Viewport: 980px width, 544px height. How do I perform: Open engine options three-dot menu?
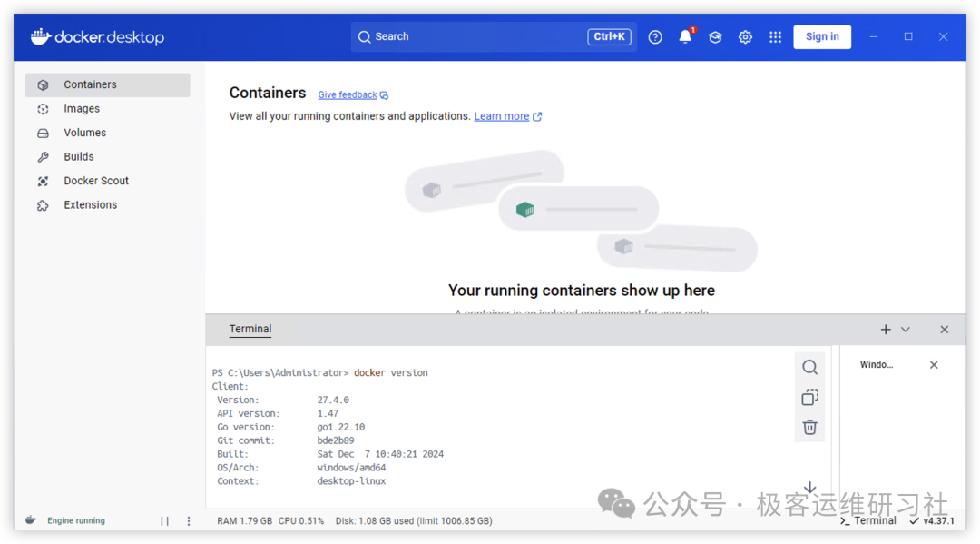point(189,521)
